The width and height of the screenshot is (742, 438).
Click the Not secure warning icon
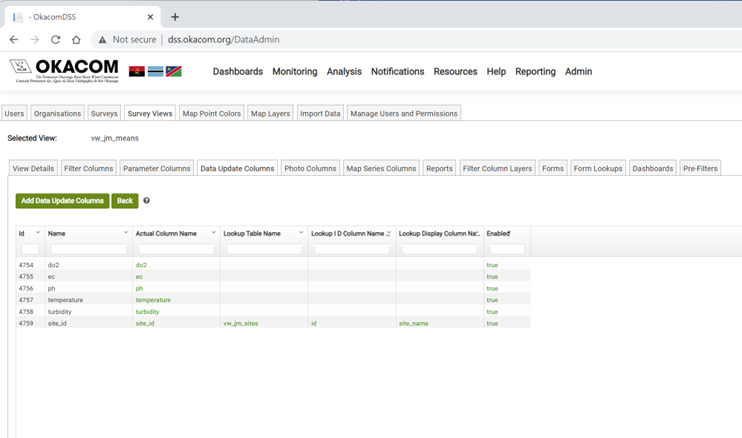(102, 40)
